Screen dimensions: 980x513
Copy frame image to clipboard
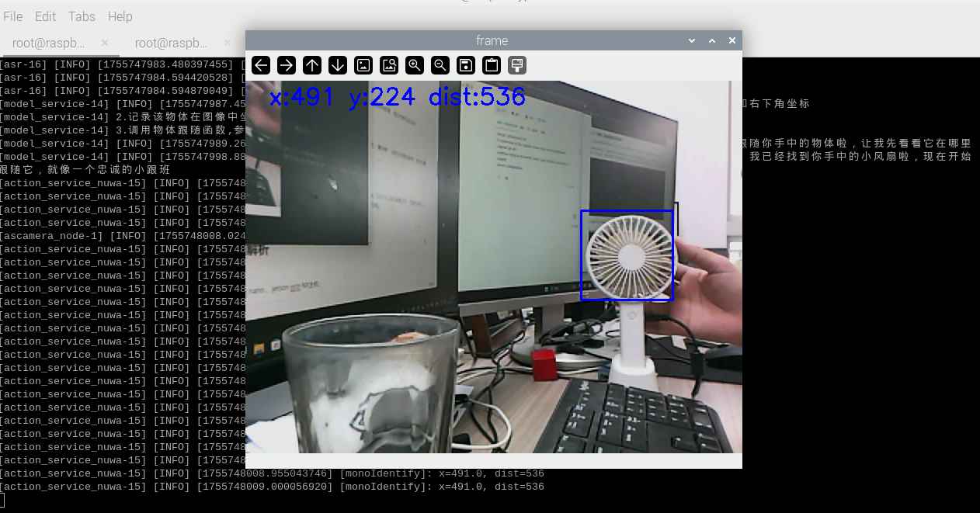pyautogui.click(x=492, y=65)
